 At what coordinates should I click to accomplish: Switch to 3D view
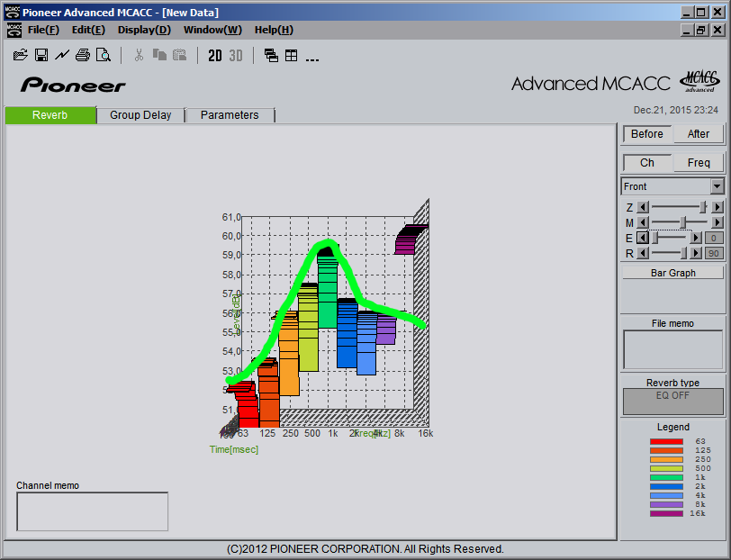coord(236,56)
